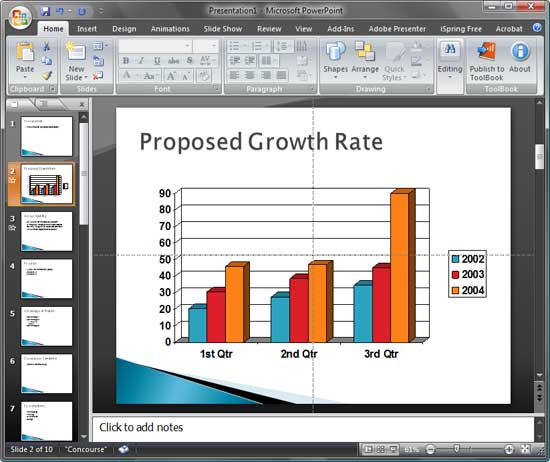Viewport: 550px width, 462px height.
Task: Click the Arrange objects icon
Action: 365,52
